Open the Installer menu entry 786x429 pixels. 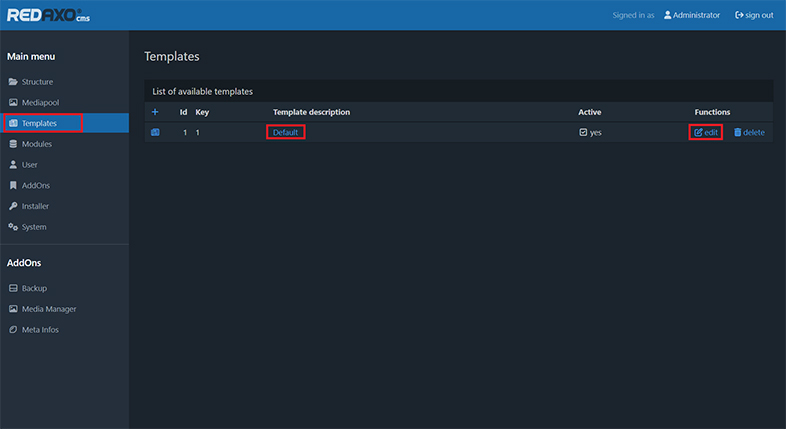pos(35,206)
